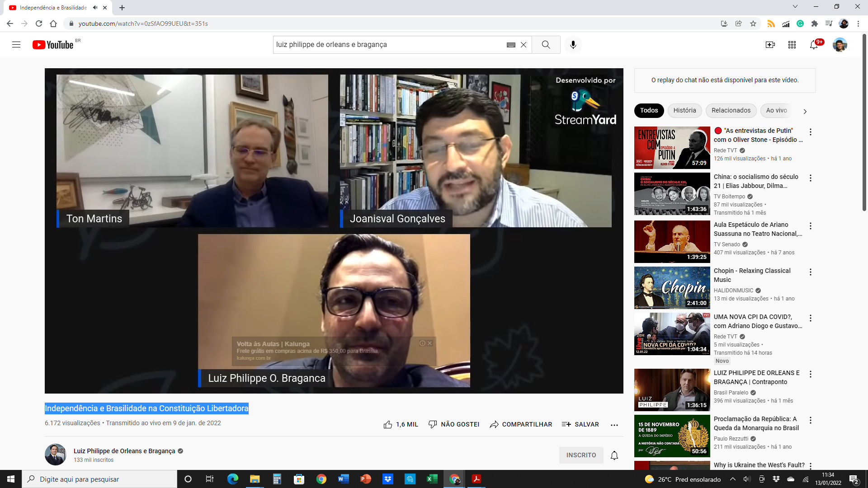
Task: Click the COMPARTILHAR share button
Action: coord(521,424)
